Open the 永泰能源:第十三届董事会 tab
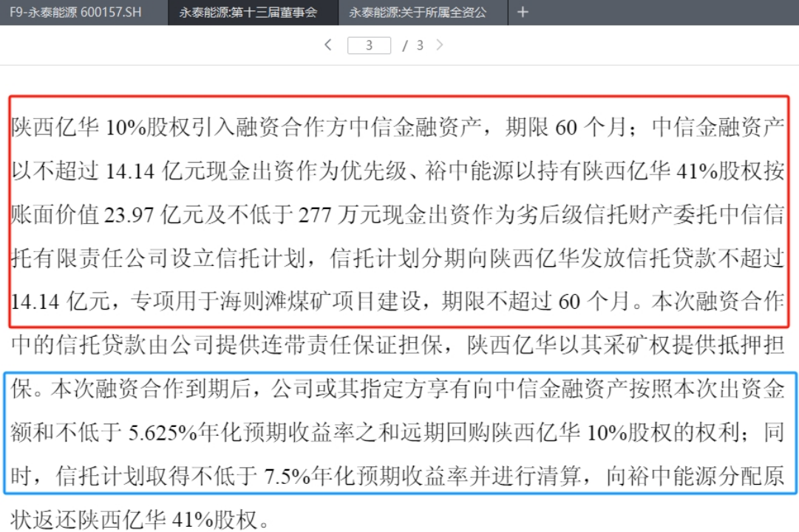This screenshot has width=799, height=532. [x=253, y=13]
